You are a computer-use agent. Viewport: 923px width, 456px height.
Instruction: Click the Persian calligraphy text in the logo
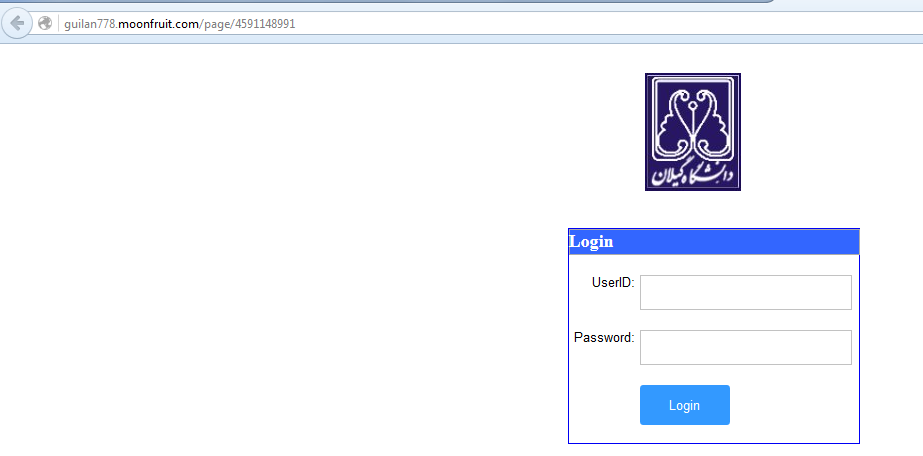[x=693, y=175]
